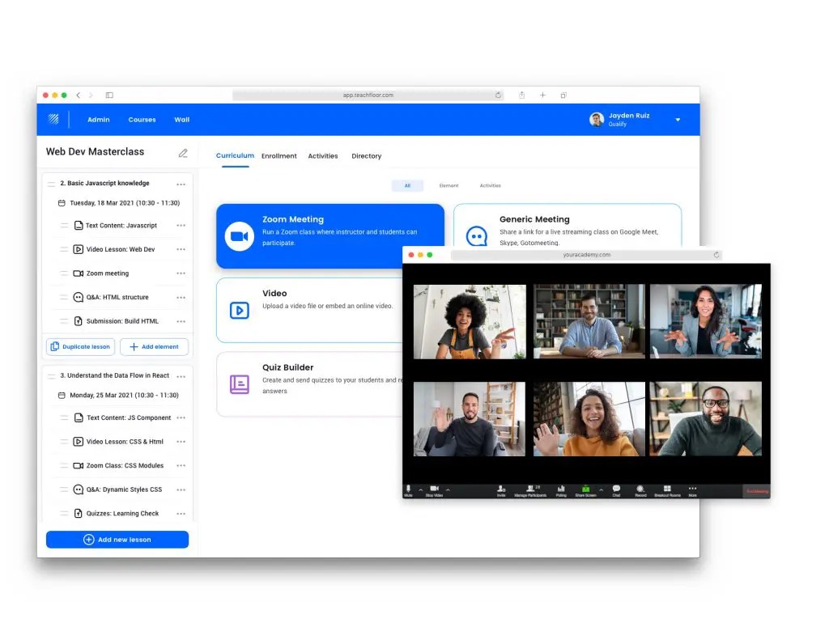This screenshot has width=829, height=644.
Task: Mute the microphone in the Zoom window
Action: click(x=408, y=491)
